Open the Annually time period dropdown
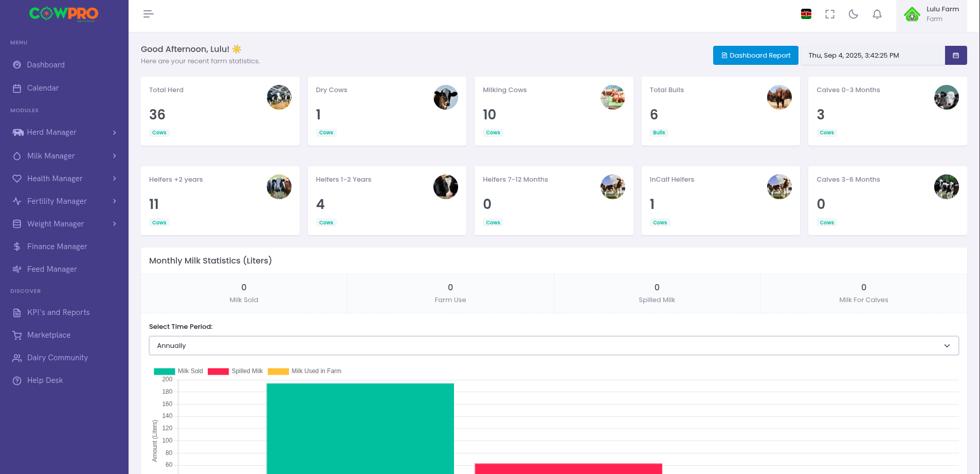 553,345
